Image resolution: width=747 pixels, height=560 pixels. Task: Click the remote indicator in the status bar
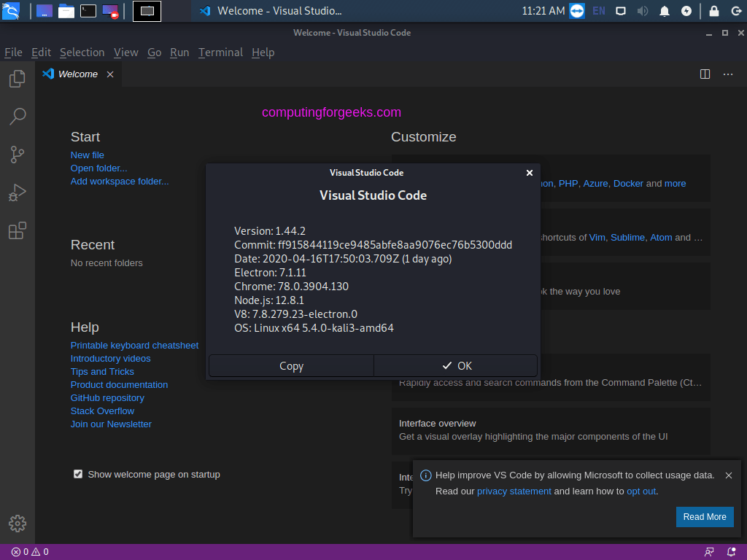(708, 552)
